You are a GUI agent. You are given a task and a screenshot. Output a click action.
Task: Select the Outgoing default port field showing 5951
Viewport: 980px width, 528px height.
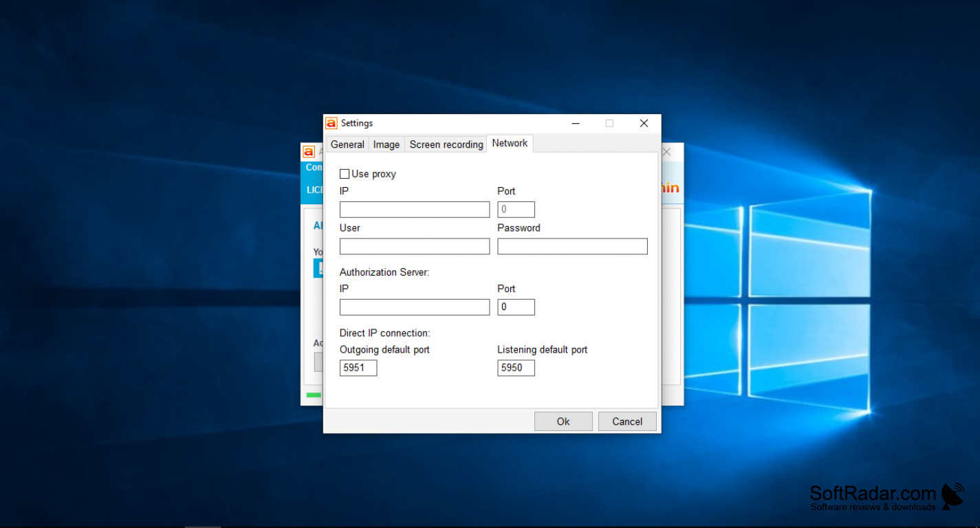point(358,368)
